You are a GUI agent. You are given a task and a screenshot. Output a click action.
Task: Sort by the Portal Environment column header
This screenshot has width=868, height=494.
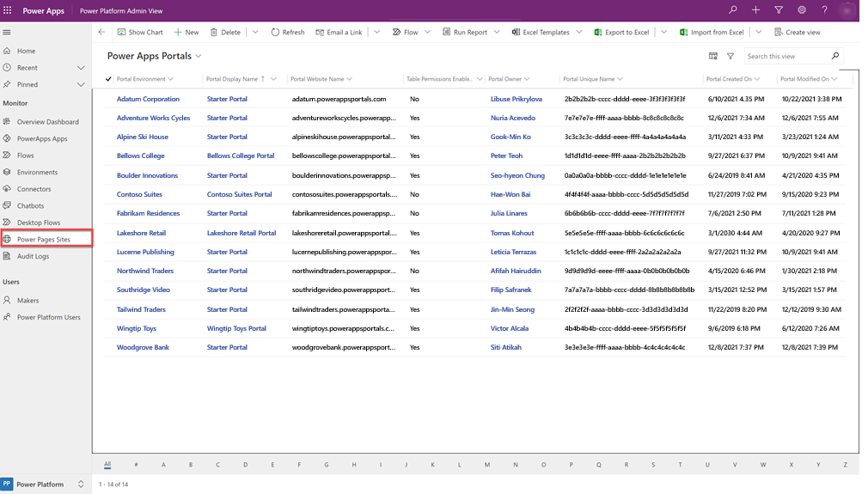144,79
